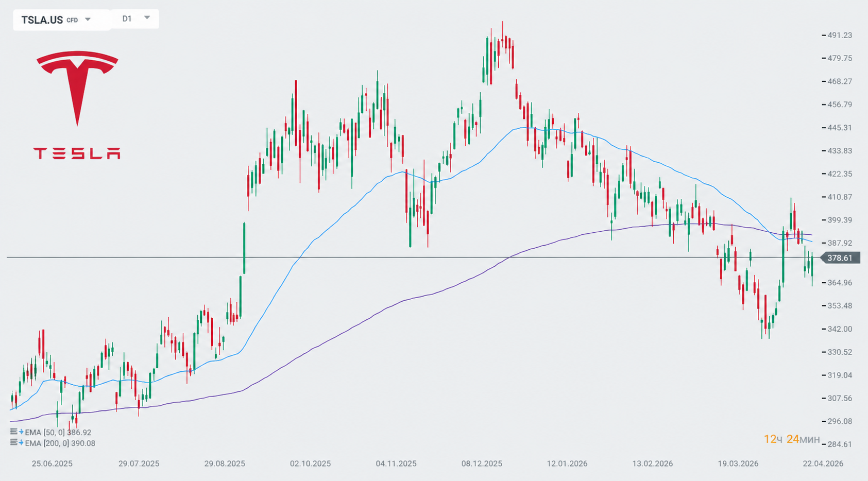The image size is (868, 481).
Task: Click the 22.04.2026 date axis label
Action: 823,463
